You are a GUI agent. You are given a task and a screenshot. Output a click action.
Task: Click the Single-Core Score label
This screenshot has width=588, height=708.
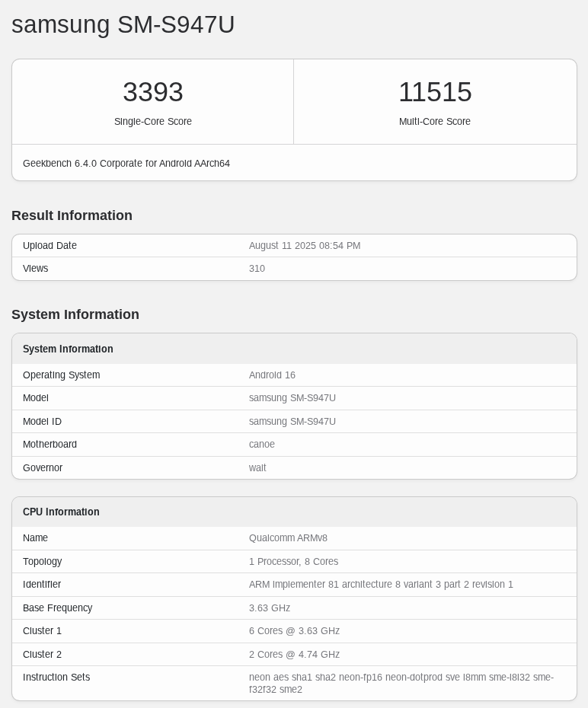(x=152, y=122)
